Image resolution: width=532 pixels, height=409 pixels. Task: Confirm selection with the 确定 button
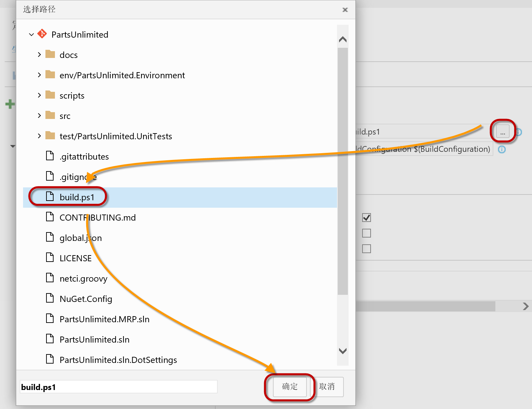click(290, 387)
